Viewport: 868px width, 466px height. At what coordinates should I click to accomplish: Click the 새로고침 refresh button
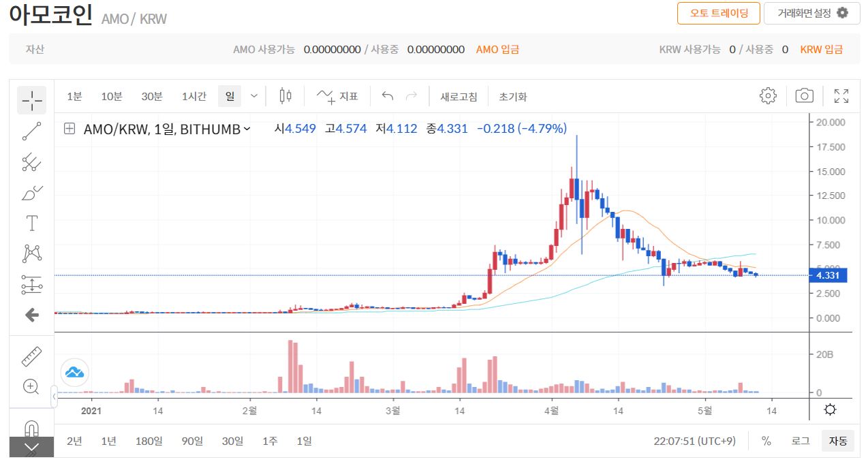[459, 96]
